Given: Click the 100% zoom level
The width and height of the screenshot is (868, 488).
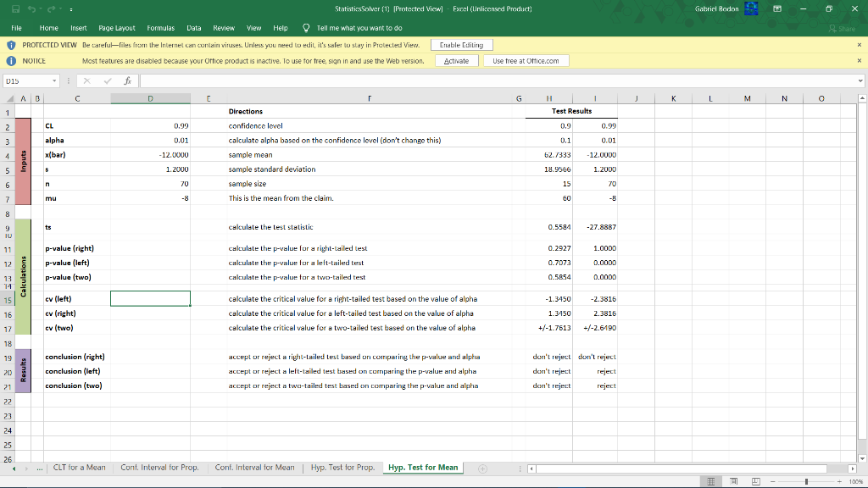Looking at the screenshot, I should tap(856, 481).
